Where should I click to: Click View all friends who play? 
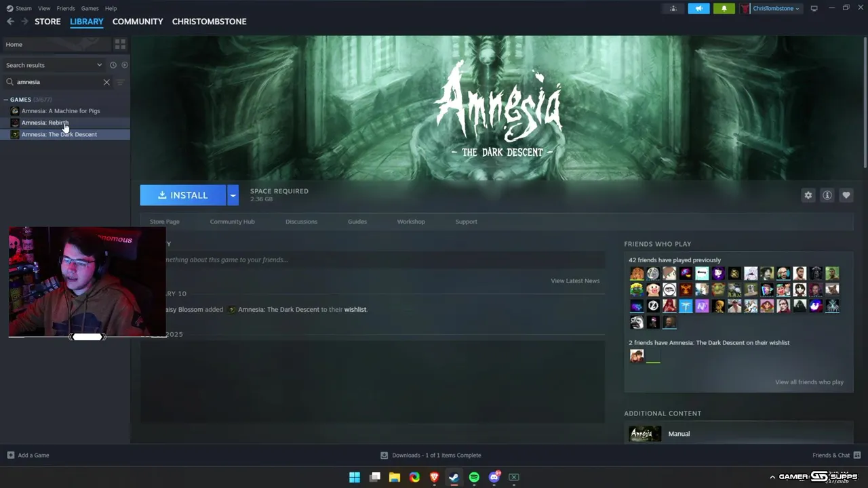coord(809,382)
